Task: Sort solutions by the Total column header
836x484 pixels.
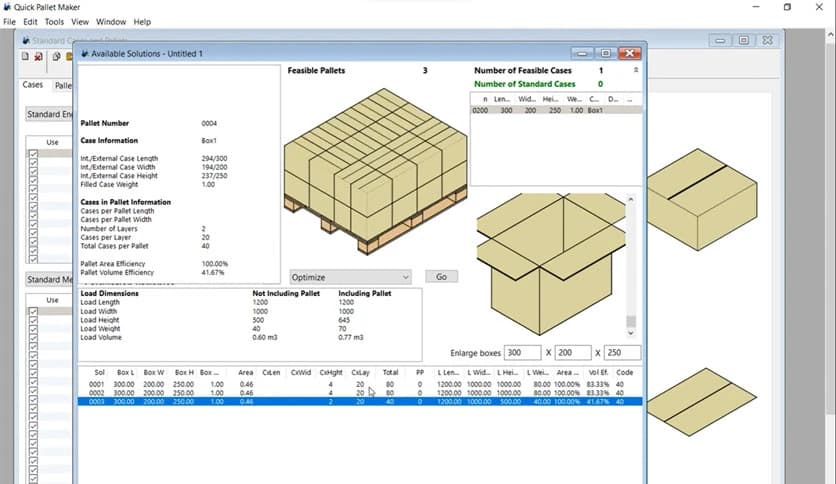Action: [x=390, y=373]
